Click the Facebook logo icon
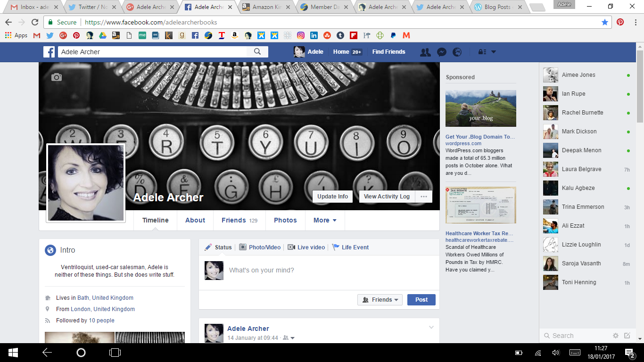Viewport: 644px width, 362px height. [x=49, y=52]
